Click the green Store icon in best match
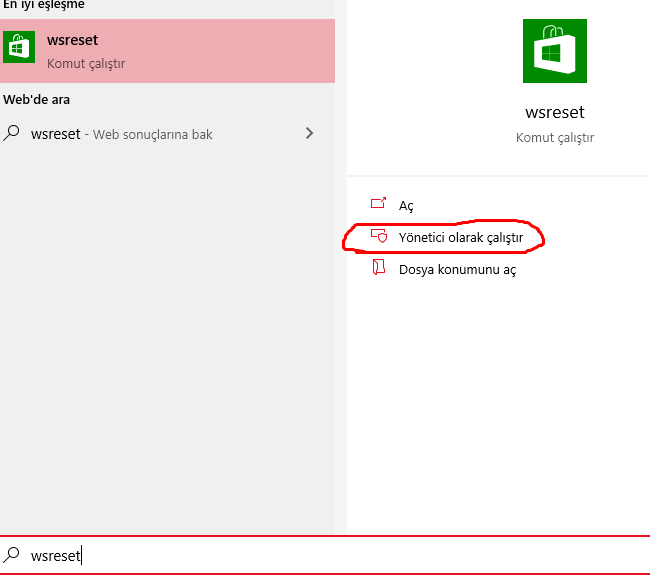Screen dimensions: 650x575 pyautogui.click(x=19, y=48)
